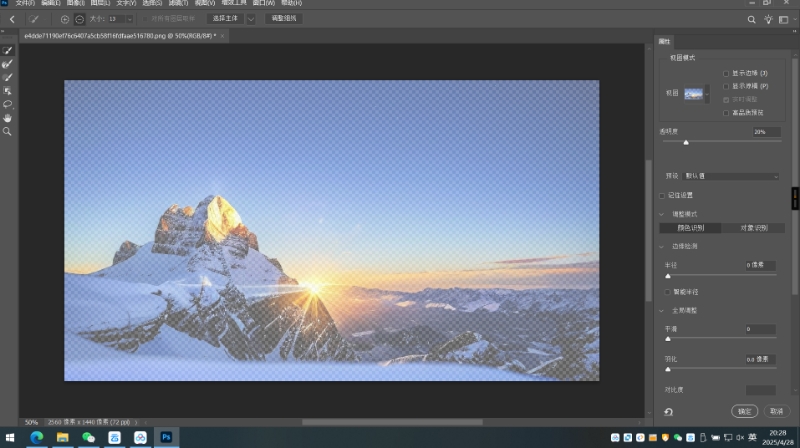Open WeChat from taskbar
This screenshot has height=448, width=800.
tap(89, 437)
